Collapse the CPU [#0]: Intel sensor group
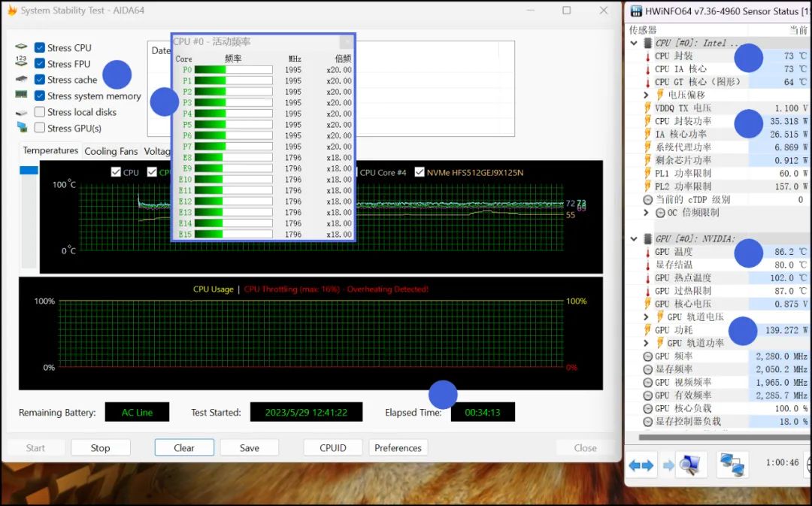This screenshot has width=812, height=506. point(634,43)
